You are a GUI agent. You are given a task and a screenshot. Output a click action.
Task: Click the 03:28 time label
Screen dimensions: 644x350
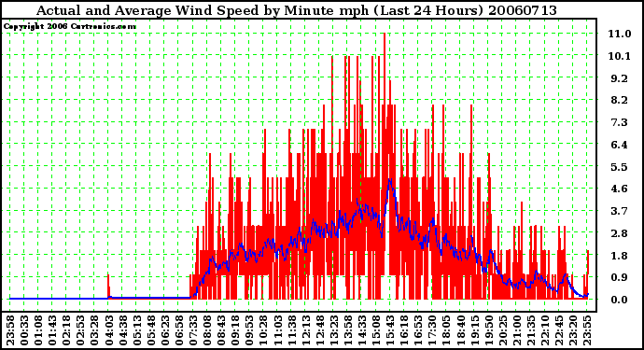point(94,330)
